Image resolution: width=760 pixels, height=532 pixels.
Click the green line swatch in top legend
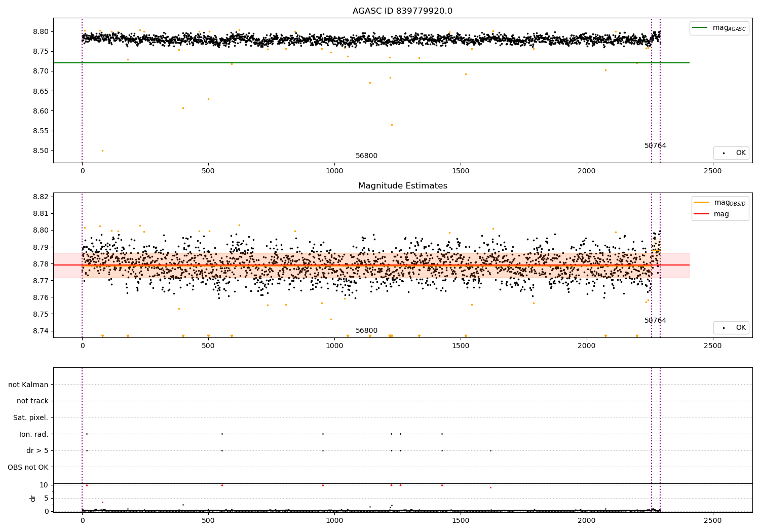(x=700, y=28)
